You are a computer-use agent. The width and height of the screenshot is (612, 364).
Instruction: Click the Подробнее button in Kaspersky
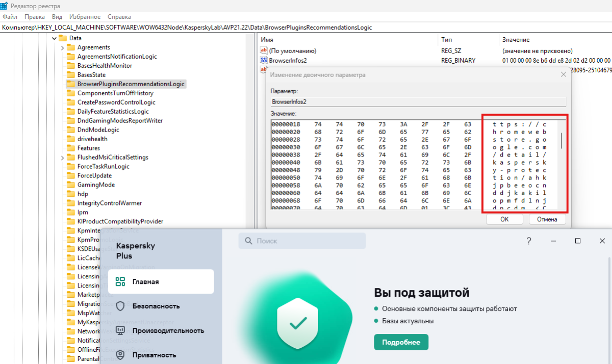pyautogui.click(x=401, y=342)
